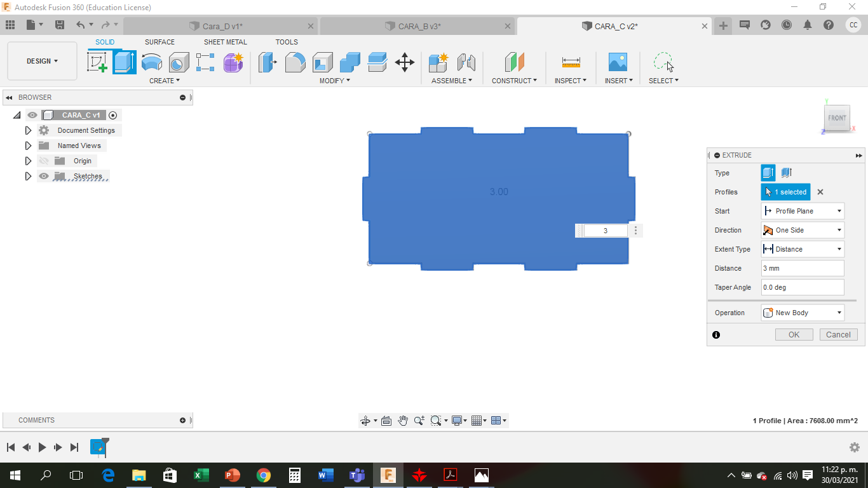This screenshot has width=868, height=488.
Task: Choose the Extrude solid type option
Action: click(x=768, y=173)
